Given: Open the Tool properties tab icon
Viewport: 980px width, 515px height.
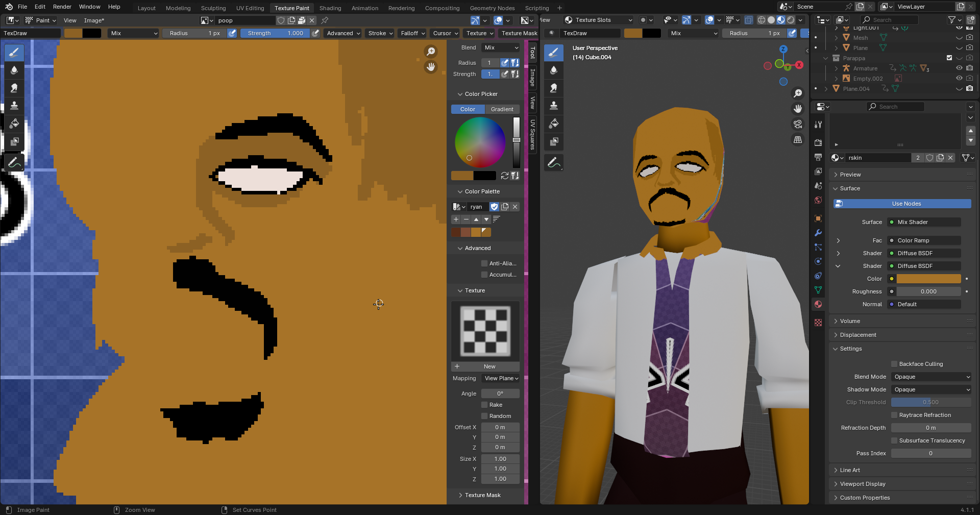Looking at the screenshot, I should (818, 125).
